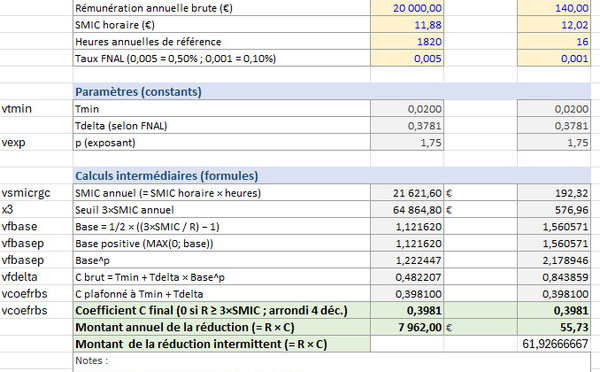Viewport: 600px width, 372px height.
Task: Click the 'SMIC horaire (€)' label cell
Action: pos(222,24)
